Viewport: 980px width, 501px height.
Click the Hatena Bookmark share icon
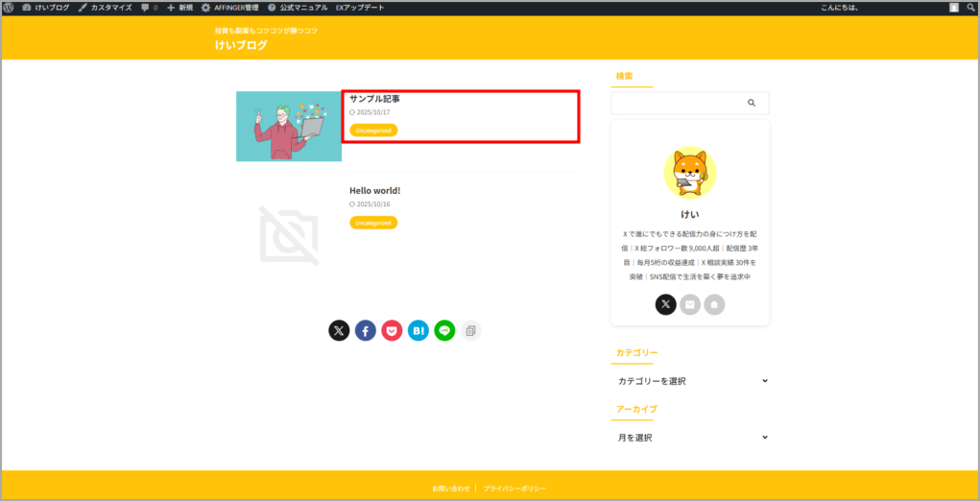[x=418, y=330]
